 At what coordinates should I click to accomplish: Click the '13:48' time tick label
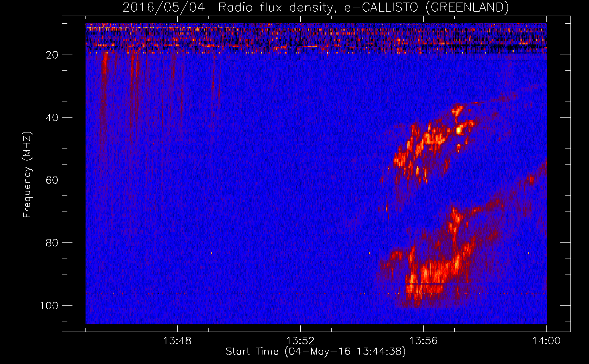coord(177,341)
